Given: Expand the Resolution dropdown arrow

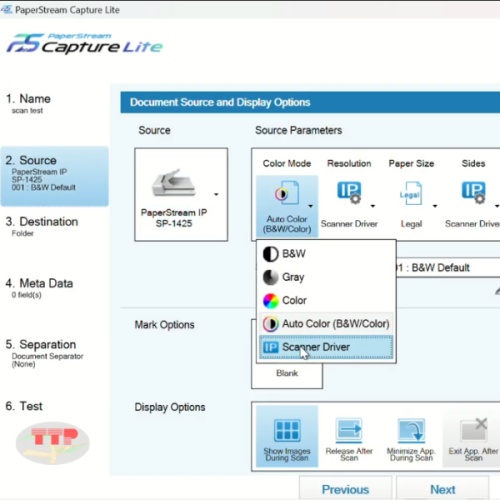Looking at the screenshot, I should coord(373,206).
